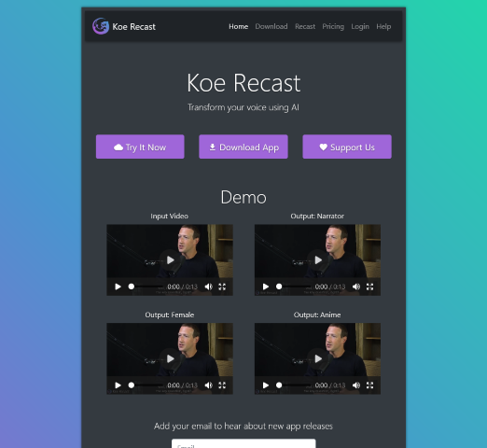The height and width of the screenshot is (448, 487).
Task: Click the Input Video seek bar
Action: (146, 287)
